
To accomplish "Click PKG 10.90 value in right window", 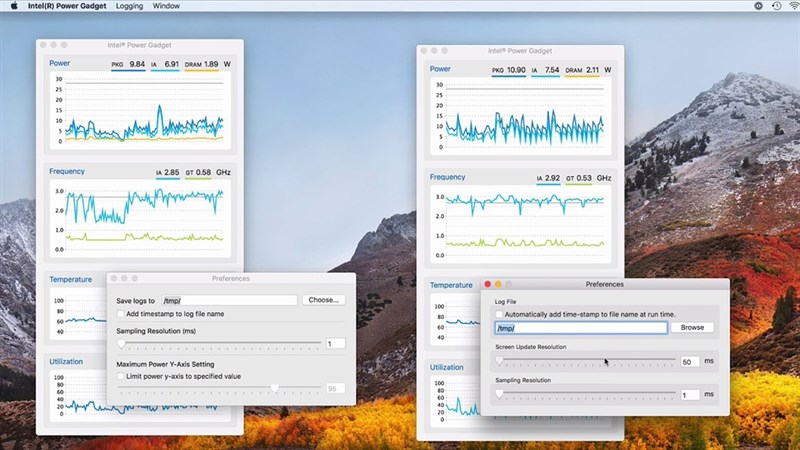I will (509, 70).
